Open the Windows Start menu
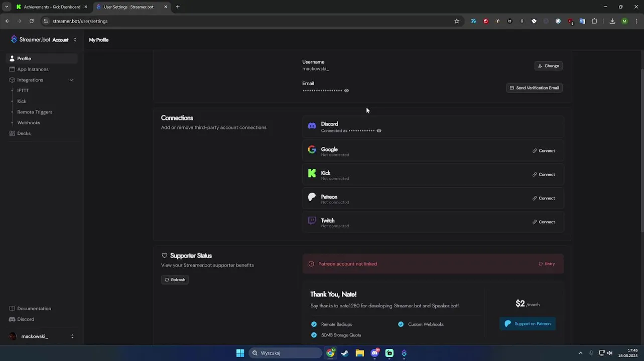Image resolution: width=644 pixels, height=361 pixels. [240, 353]
